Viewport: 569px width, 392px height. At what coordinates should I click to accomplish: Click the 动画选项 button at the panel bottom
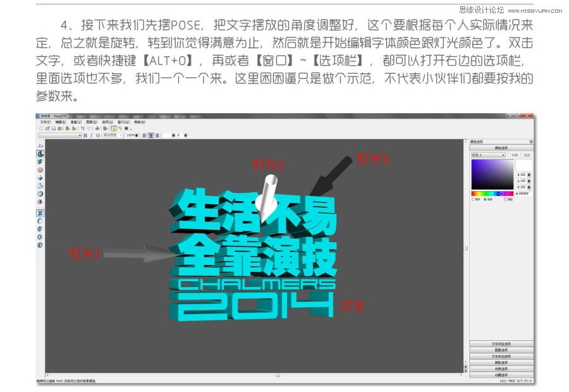point(500,375)
